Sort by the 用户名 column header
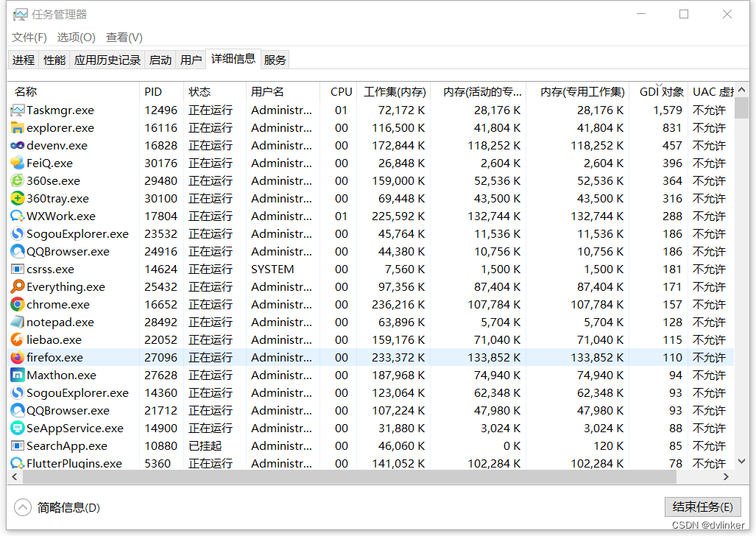The width and height of the screenshot is (756, 536). click(x=283, y=92)
